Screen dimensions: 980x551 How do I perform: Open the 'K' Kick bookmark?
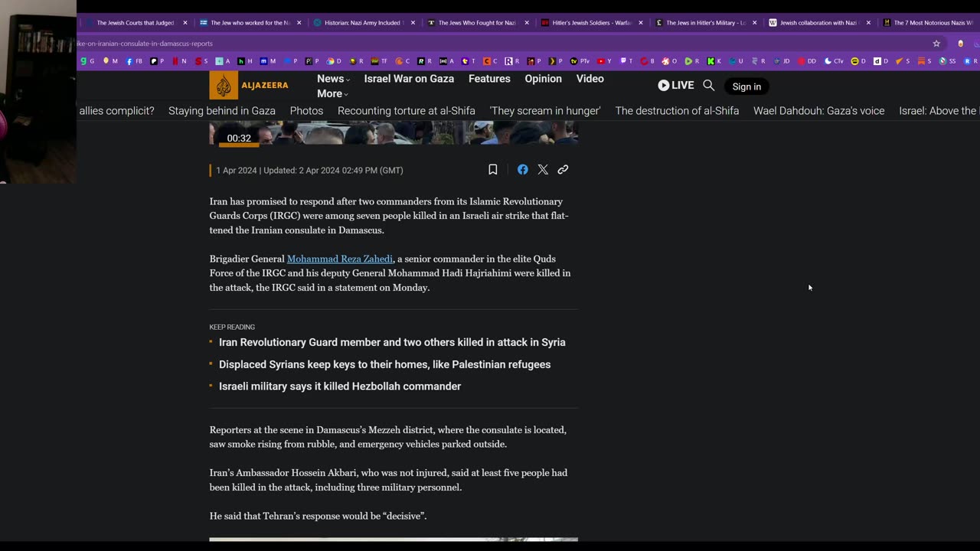(x=714, y=61)
